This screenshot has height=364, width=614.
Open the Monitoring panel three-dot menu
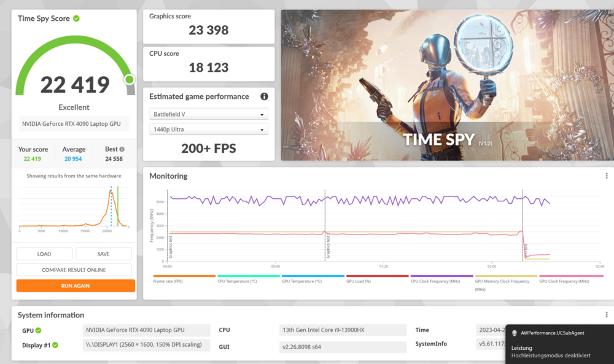click(607, 176)
